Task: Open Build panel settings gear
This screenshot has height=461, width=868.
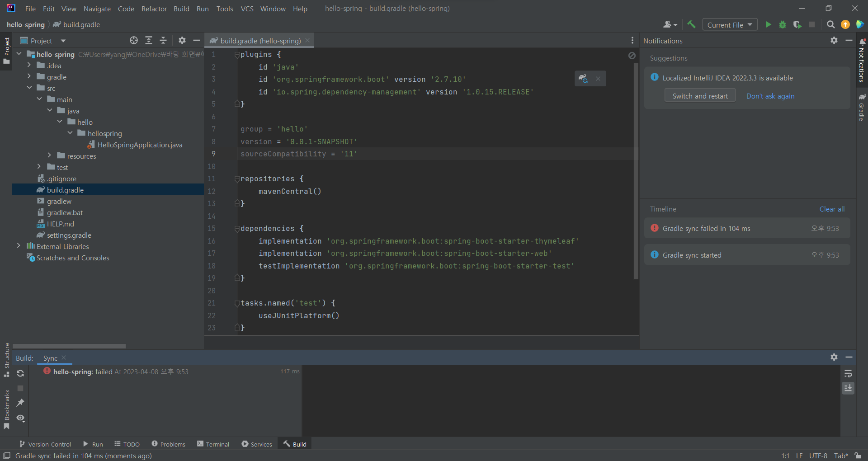Action: 834,357
